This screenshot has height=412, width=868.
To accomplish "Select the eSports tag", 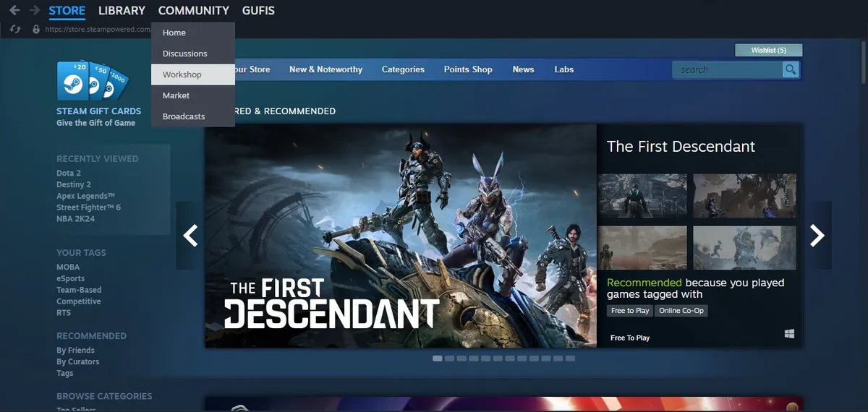I will coord(71,278).
